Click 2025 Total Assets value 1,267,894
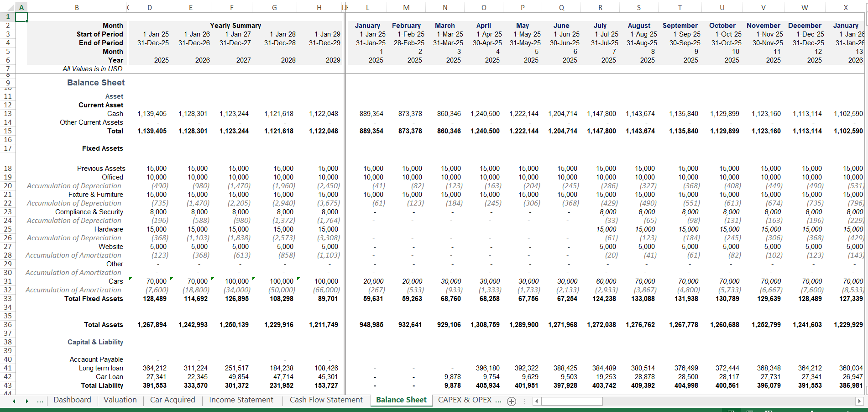Viewport: 868px width, 412px height. (152, 325)
